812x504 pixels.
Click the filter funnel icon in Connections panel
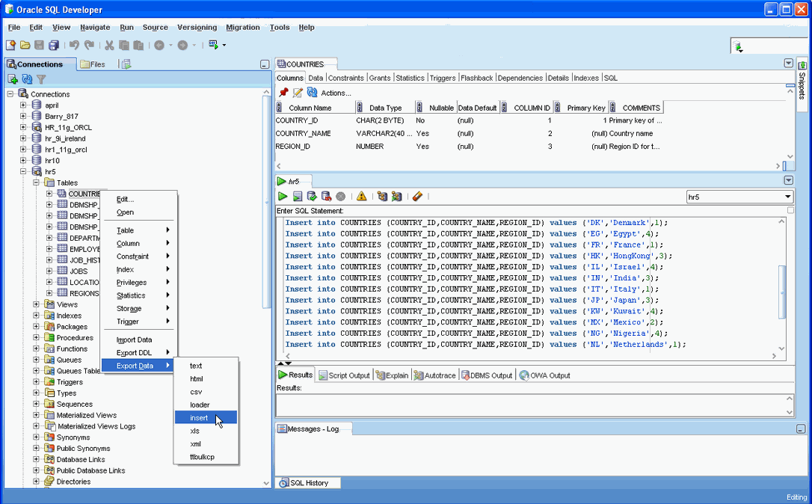(41, 79)
